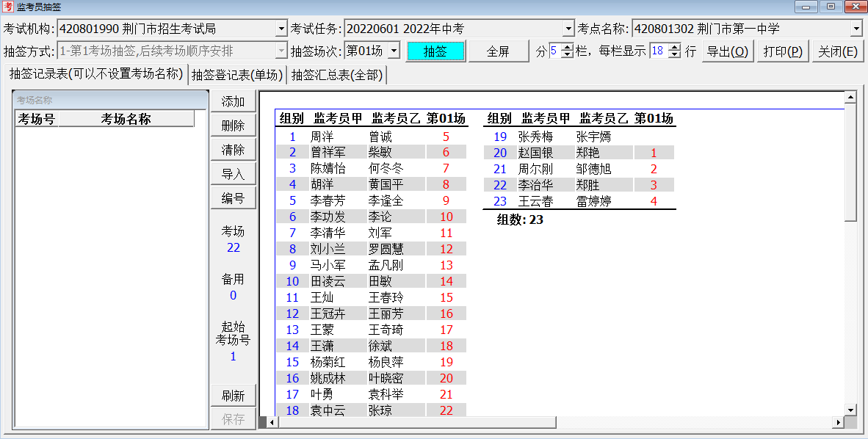Image resolution: width=868 pixels, height=439 pixels.
Task: Click the 清除 button
Action: 233,150
